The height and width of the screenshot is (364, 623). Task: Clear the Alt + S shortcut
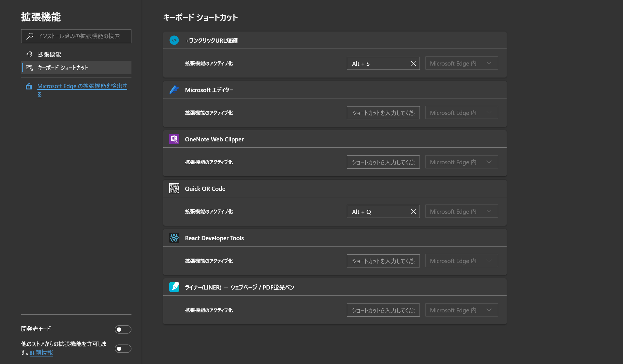tap(413, 63)
